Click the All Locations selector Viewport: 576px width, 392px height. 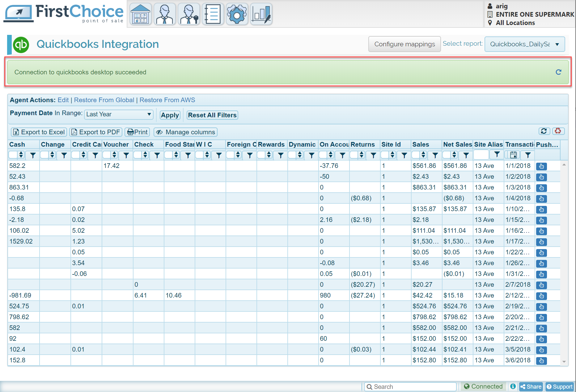(x=515, y=23)
